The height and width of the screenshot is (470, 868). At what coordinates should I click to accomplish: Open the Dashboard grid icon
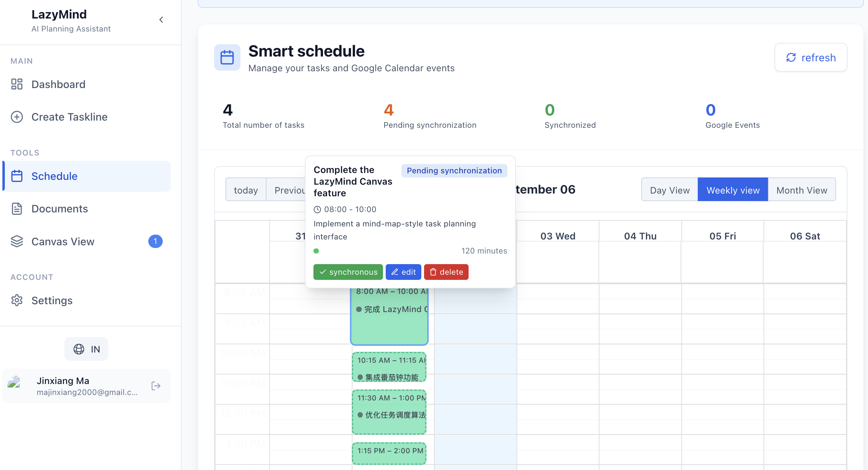click(17, 84)
